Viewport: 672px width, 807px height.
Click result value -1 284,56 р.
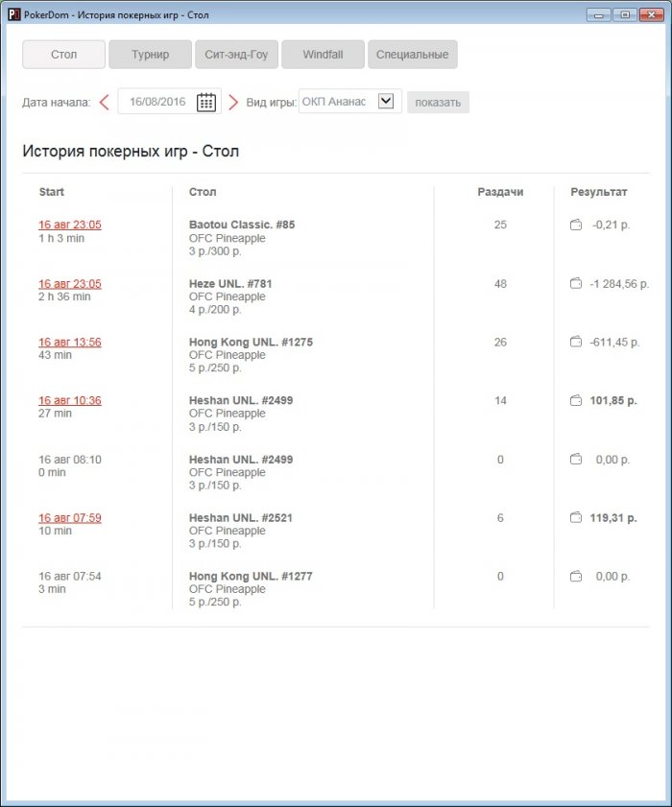click(x=619, y=284)
